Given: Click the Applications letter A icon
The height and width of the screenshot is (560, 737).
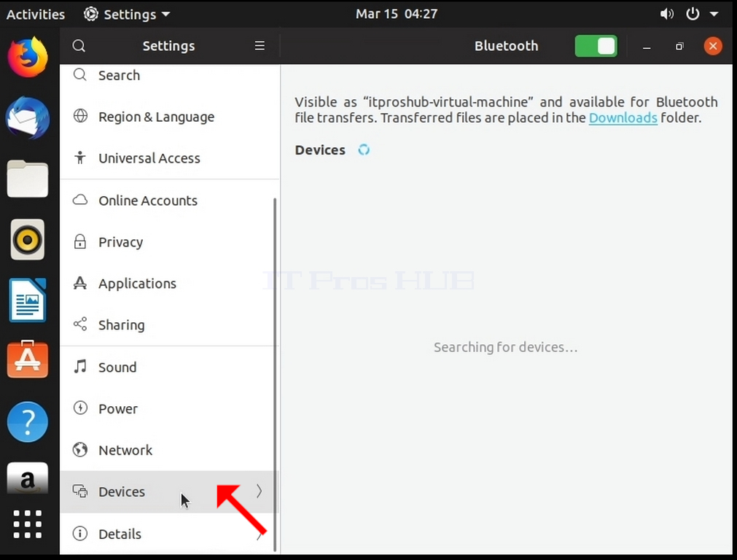Looking at the screenshot, I should click(x=80, y=283).
